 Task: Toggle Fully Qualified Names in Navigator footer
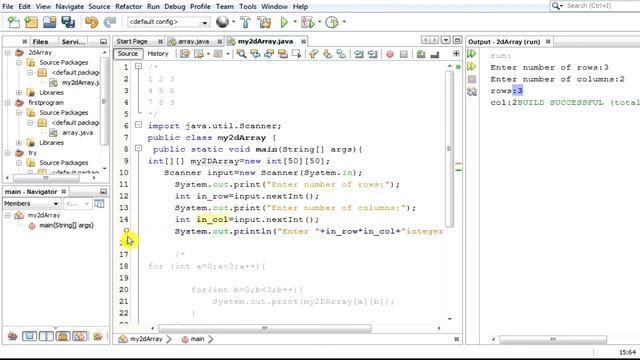point(98,336)
